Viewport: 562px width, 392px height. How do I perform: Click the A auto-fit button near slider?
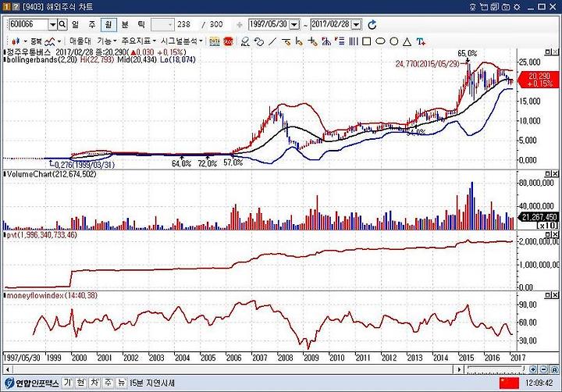554,369
